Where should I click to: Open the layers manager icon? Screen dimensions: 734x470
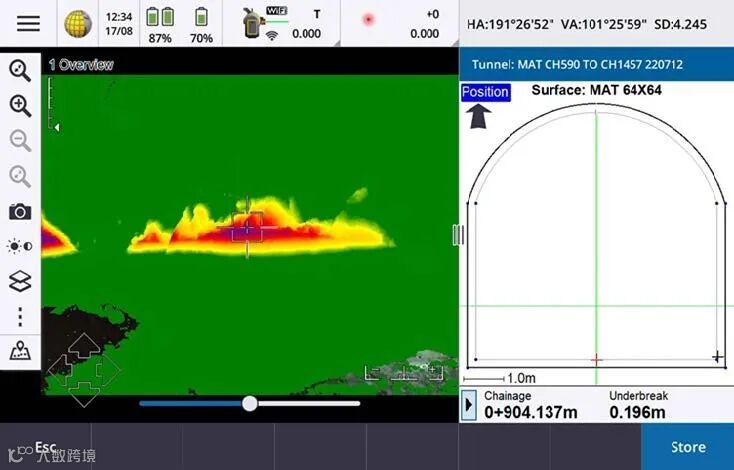pyautogui.click(x=20, y=281)
